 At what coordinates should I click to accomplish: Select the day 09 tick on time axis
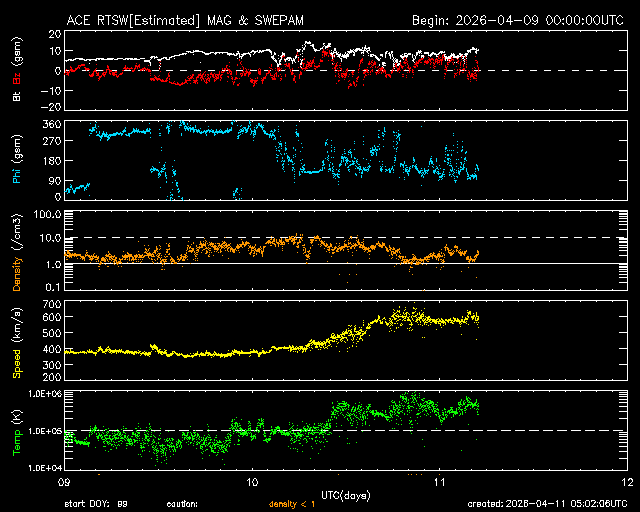[65, 481]
